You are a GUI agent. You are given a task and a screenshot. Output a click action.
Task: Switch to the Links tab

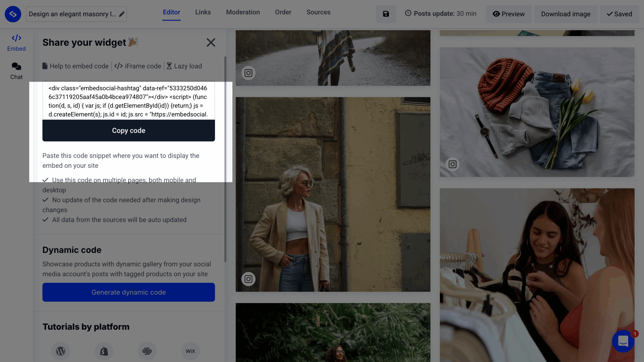[203, 12]
